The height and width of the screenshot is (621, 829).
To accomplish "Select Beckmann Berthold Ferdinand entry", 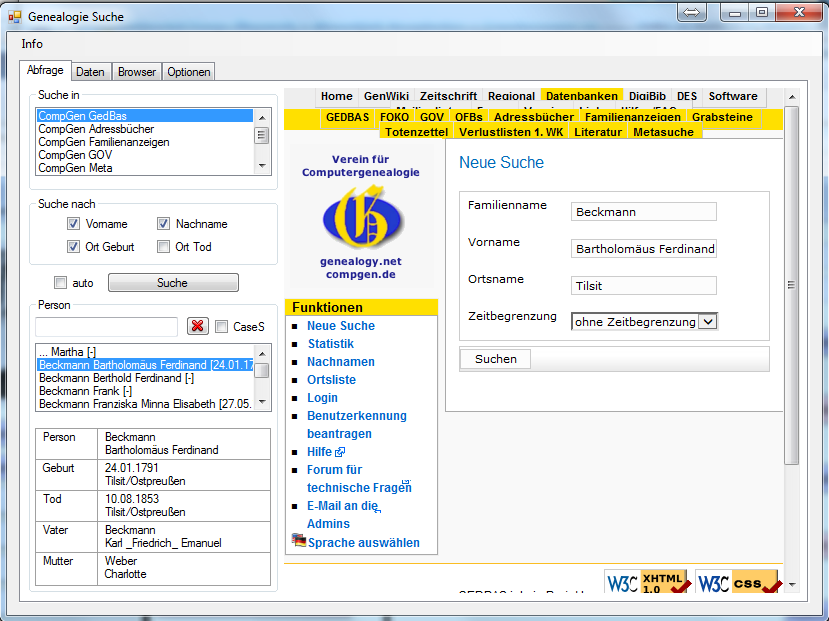I will [145, 378].
